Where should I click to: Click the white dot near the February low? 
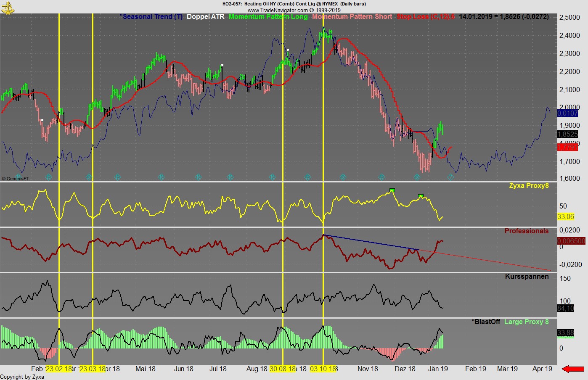click(42, 120)
